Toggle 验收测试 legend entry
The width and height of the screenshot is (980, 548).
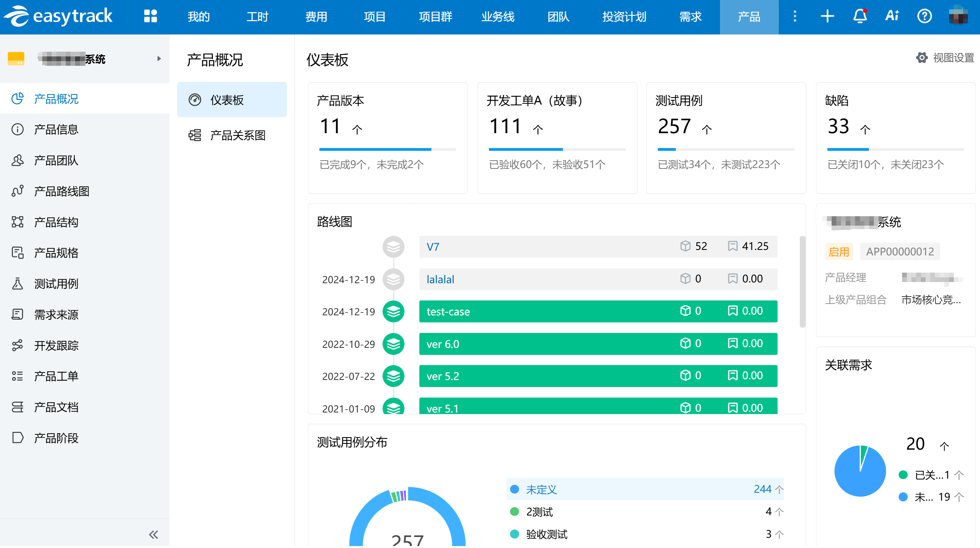tap(546, 534)
